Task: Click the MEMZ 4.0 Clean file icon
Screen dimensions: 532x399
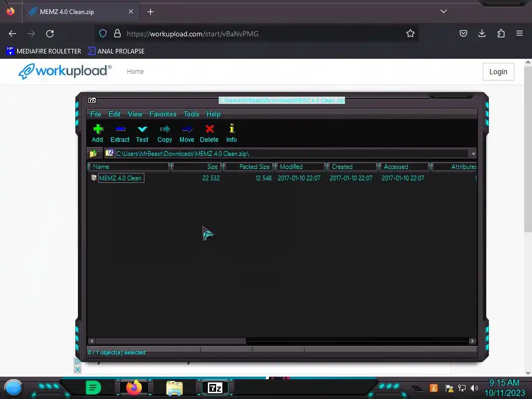Action: (94, 178)
